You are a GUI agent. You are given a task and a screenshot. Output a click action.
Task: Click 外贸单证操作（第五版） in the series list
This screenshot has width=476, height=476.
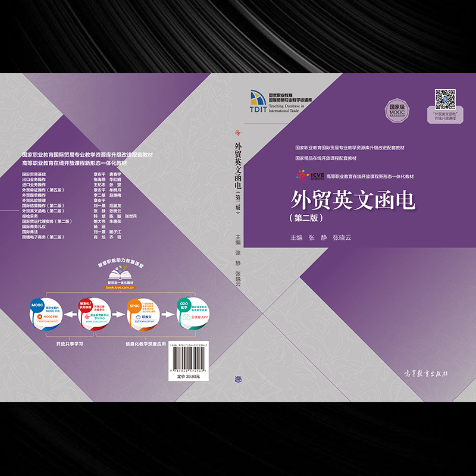tap(42, 189)
